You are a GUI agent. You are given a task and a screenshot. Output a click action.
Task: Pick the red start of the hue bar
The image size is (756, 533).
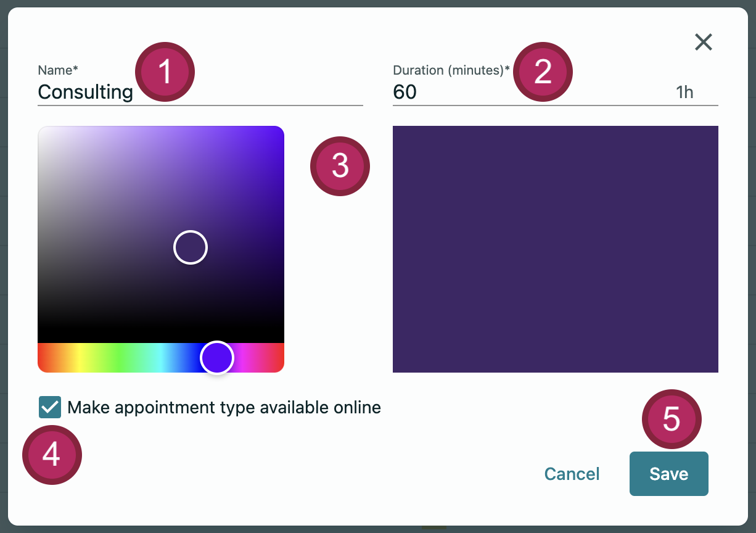(43, 358)
